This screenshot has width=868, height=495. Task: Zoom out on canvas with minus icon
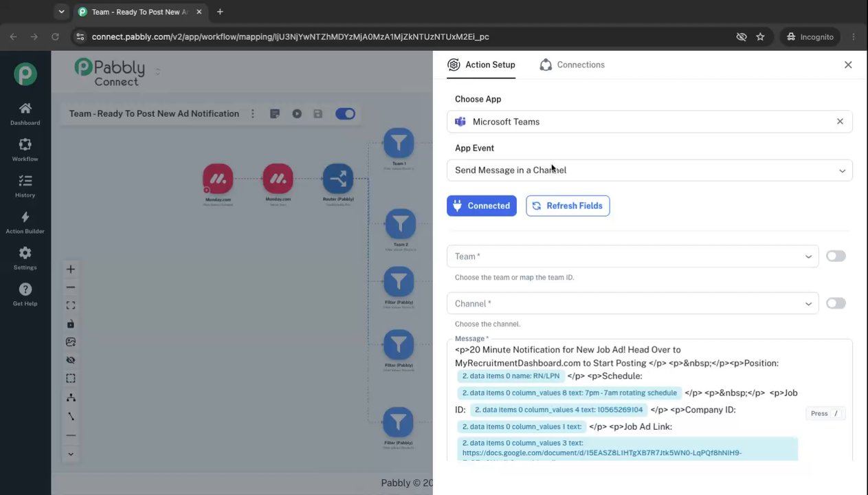(71, 287)
